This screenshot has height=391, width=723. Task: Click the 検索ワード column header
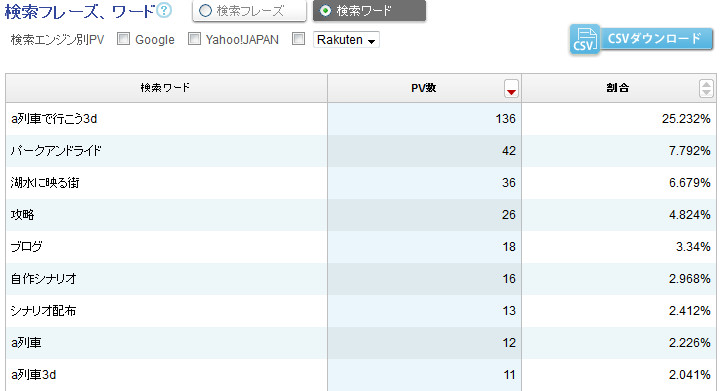166,88
